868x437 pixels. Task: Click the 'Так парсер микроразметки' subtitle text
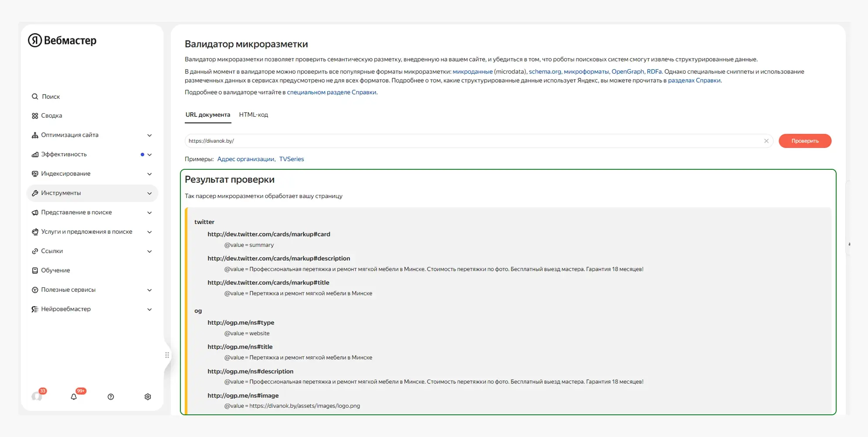pos(264,196)
